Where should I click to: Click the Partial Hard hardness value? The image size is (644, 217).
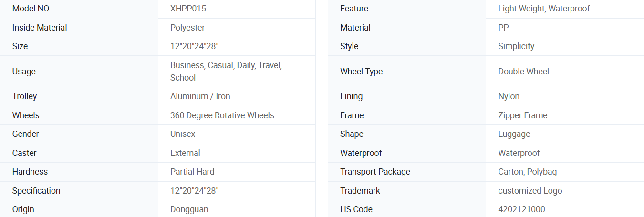192,172
